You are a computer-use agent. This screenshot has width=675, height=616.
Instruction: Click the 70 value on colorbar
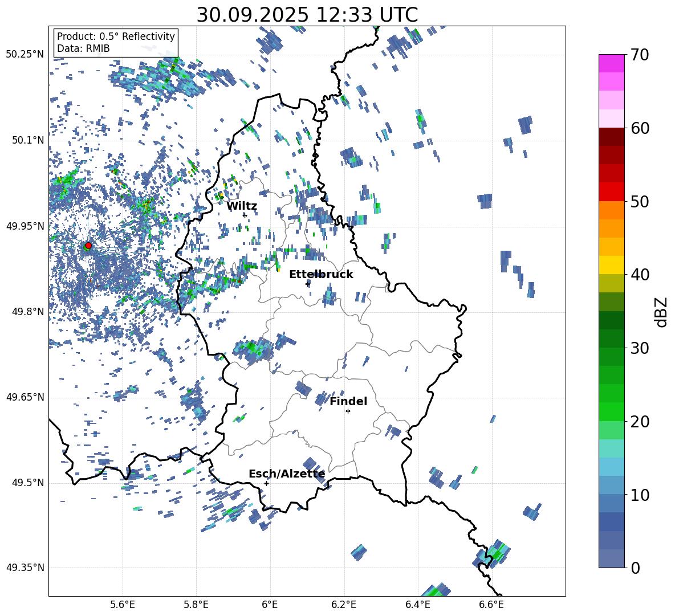(x=640, y=55)
